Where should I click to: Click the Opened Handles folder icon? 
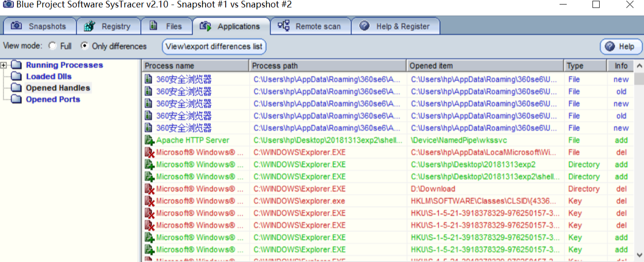pyautogui.click(x=17, y=88)
